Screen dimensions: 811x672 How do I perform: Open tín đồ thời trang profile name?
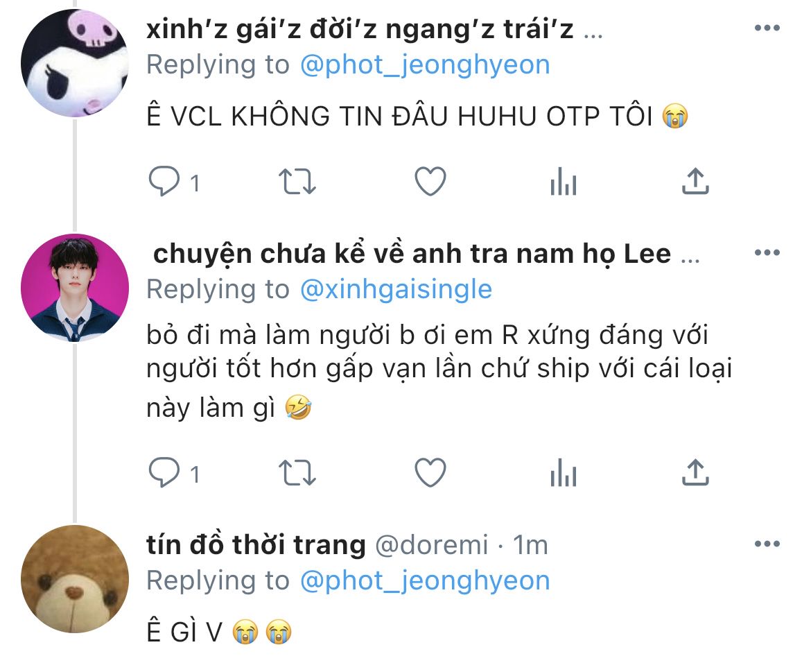click(x=256, y=544)
